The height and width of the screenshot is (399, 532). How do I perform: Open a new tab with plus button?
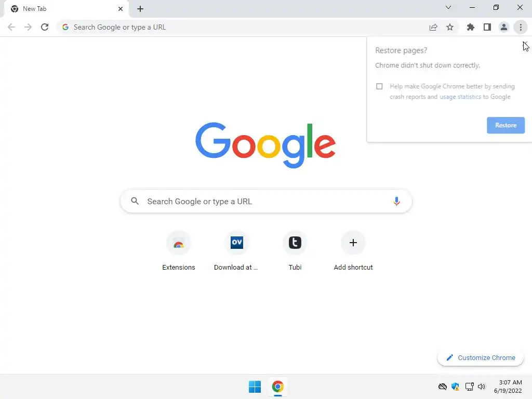click(x=140, y=9)
